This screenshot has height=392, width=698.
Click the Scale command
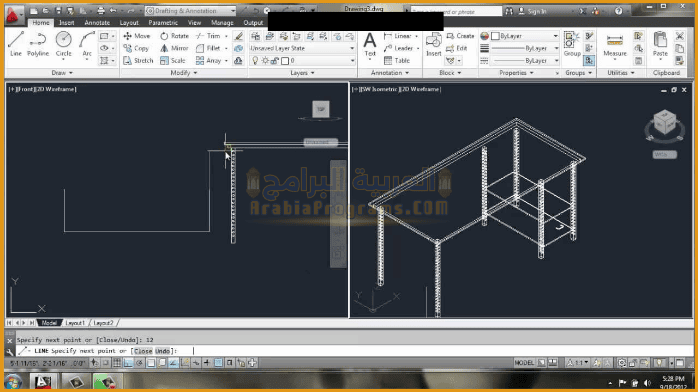coord(173,61)
